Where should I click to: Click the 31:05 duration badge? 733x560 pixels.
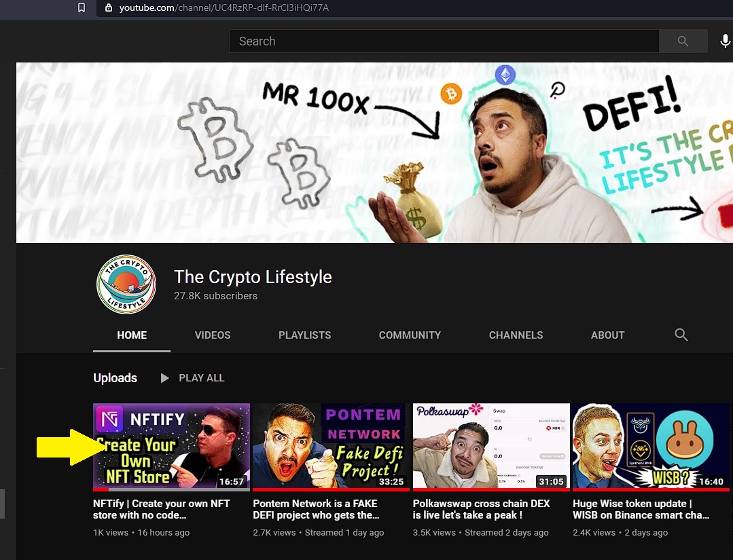(552, 481)
